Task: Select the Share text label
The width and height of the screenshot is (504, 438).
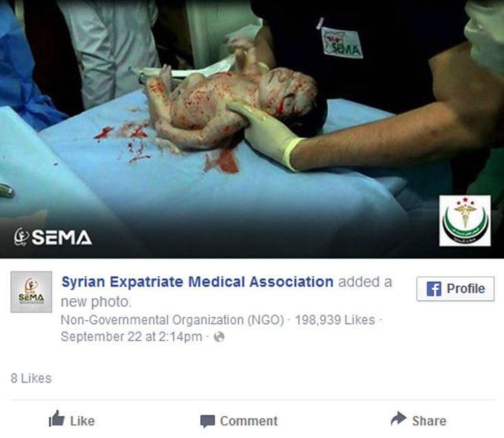Action: coord(429,421)
